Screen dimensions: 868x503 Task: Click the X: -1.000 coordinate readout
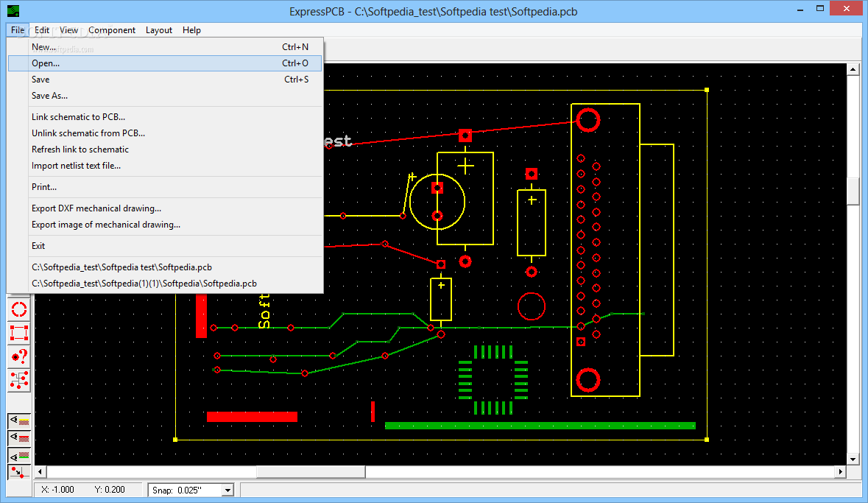pos(57,490)
